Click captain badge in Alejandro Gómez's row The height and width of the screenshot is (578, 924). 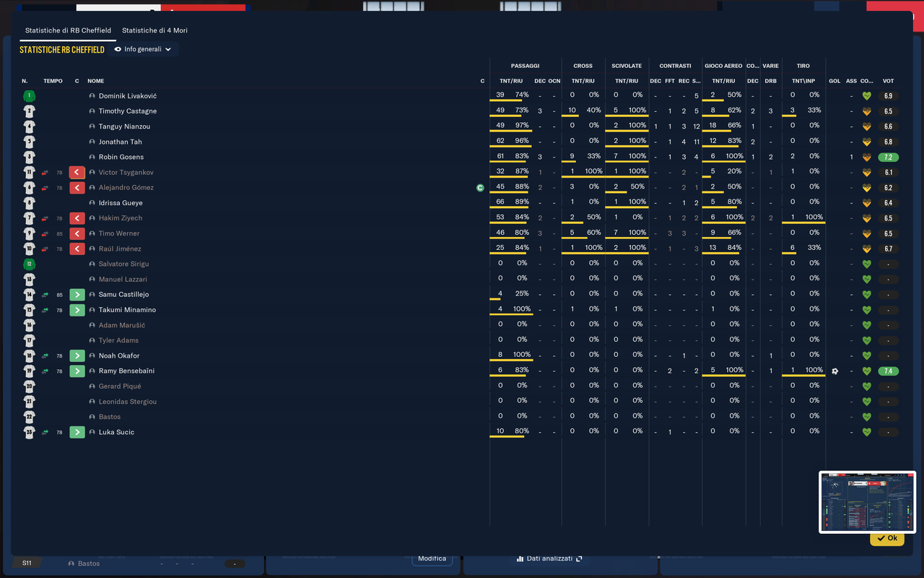click(x=480, y=188)
